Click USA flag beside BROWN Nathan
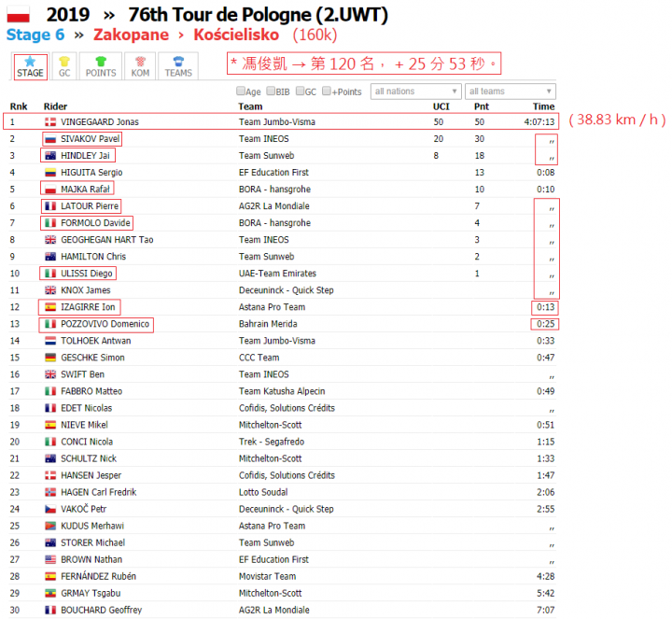This screenshot has width=672, height=619. pyautogui.click(x=50, y=559)
